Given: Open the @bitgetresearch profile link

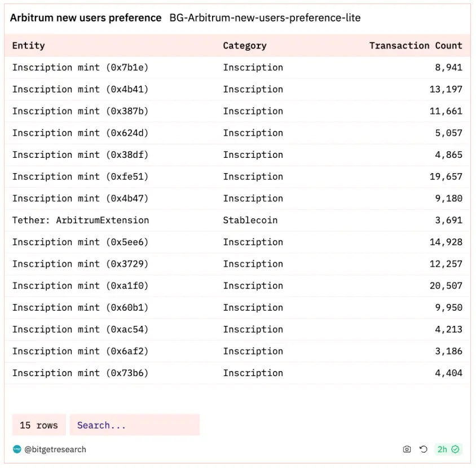Looking at the screenshot, I should pos(55,449).
